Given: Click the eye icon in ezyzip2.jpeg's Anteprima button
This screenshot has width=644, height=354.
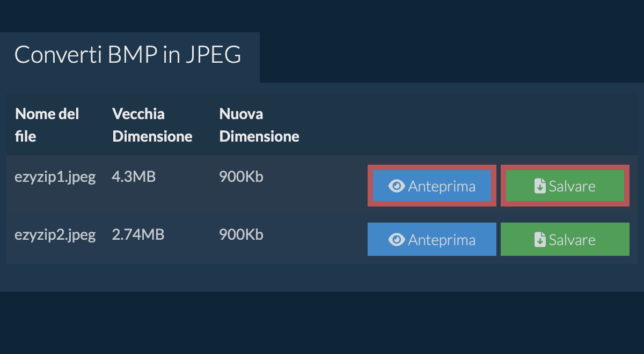Looking at the screenshot, I should point(396,240).
